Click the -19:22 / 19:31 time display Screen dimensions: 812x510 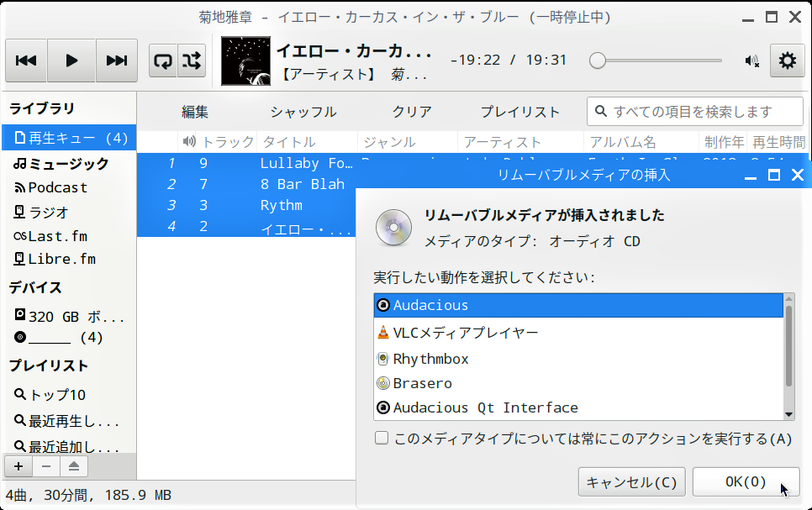click(508, 60)
